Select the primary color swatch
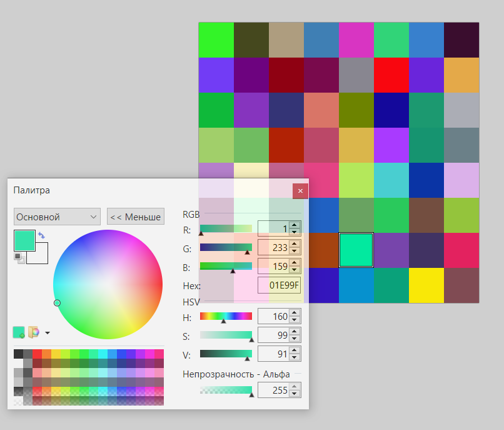 [24, 240]
